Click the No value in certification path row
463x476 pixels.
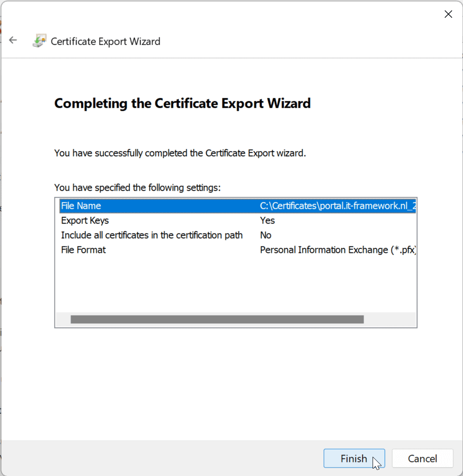point(265,235)
